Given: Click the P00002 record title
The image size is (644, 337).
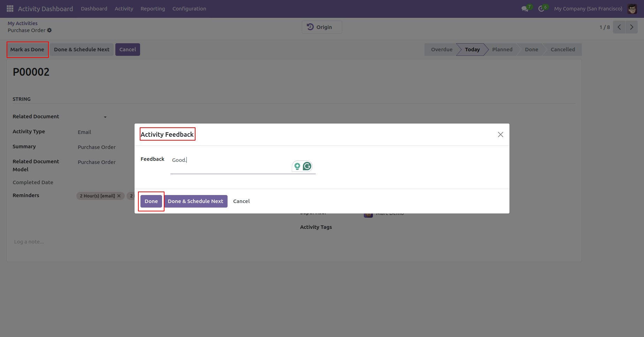Looking at the screenshot, I should point(31,72).
